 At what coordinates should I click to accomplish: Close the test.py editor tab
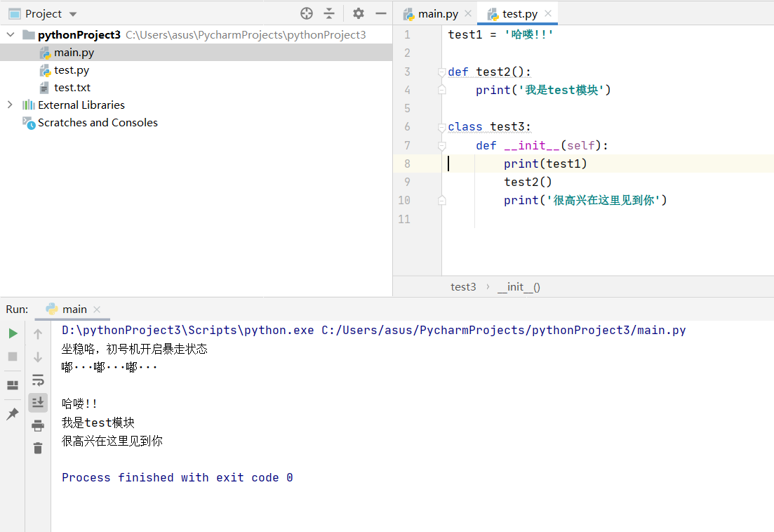[x=548, y=14]
